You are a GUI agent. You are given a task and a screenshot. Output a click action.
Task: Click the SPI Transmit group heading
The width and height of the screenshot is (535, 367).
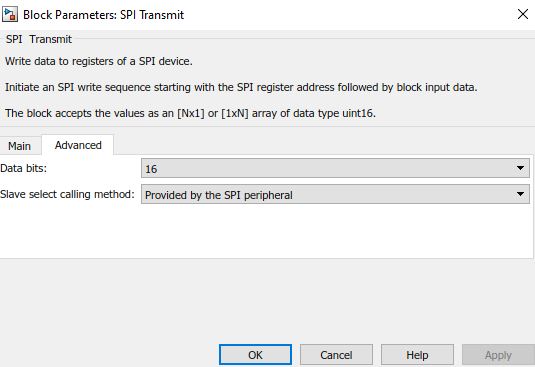point(39,39)
